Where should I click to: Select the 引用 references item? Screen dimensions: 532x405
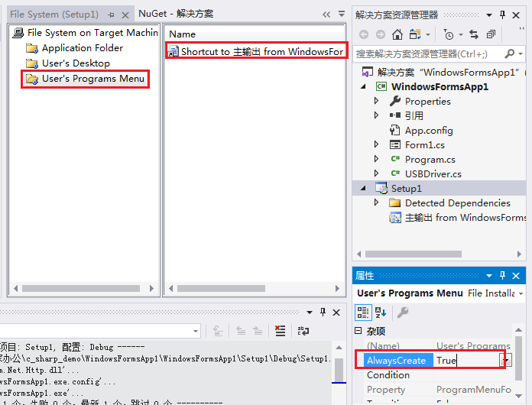pyautogui.click(x=407, y=115)
